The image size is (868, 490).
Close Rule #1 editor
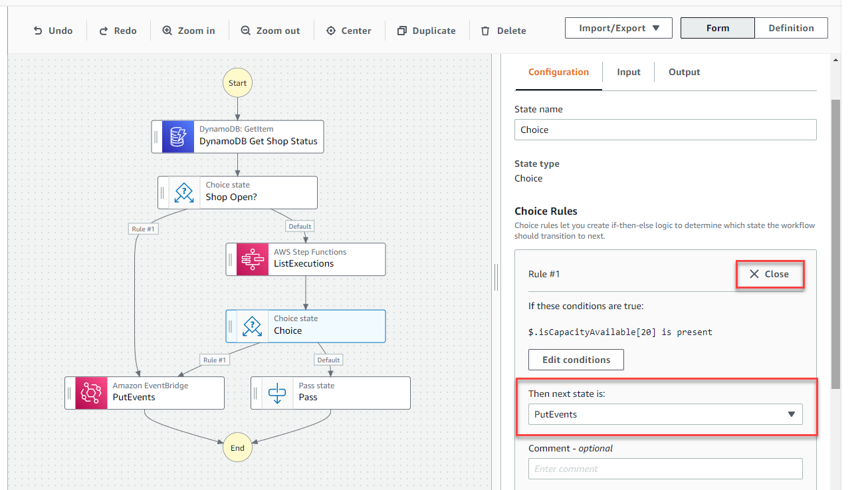click(769, 274)
